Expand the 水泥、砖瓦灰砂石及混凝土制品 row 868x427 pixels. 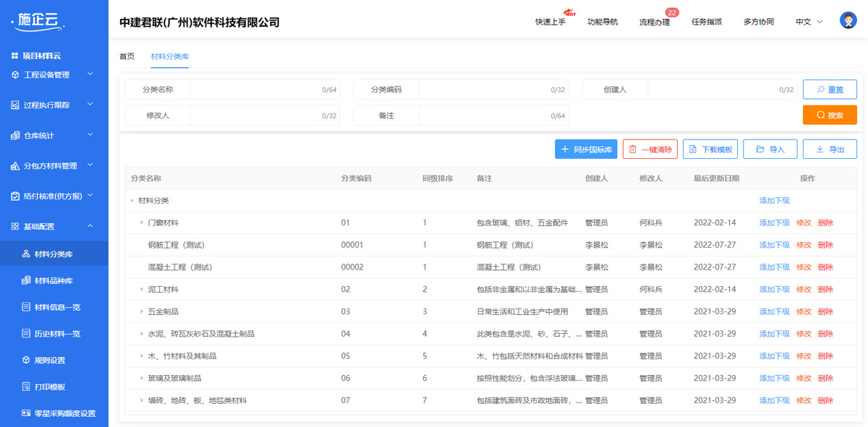tap(142, 334)
